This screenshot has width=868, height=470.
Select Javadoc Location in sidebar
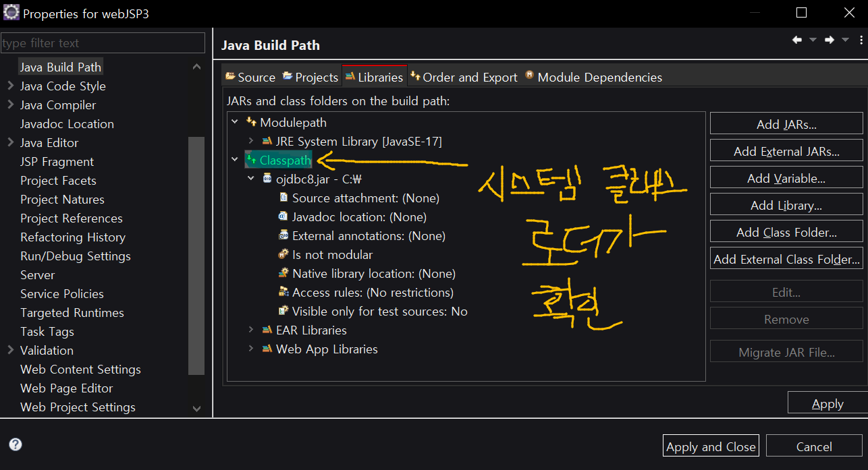[67, 123]
